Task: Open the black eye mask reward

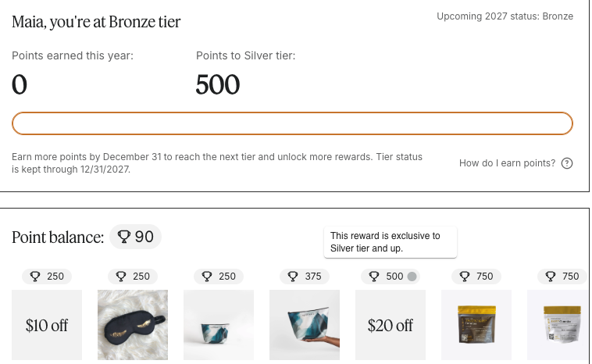Action: click(x=133, y=325)
